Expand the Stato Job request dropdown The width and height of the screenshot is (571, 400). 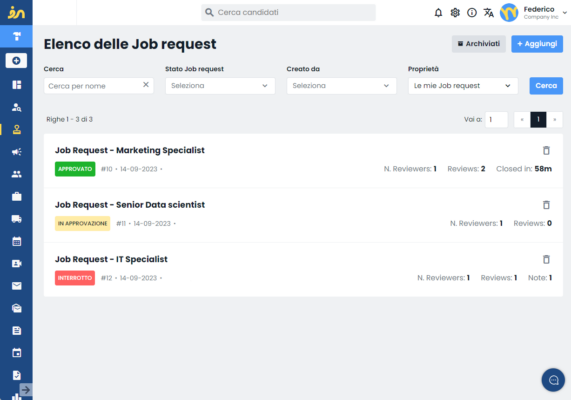coord(220,86)
